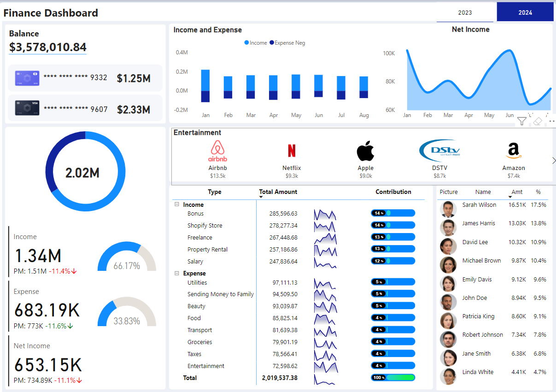Switch to the 2023 year tab

click(x=465, y=12)
